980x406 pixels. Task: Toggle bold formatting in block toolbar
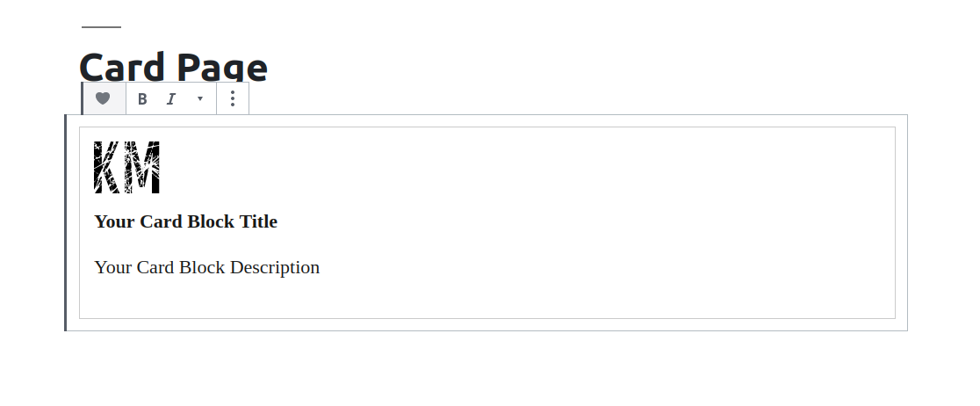(142, 98)
